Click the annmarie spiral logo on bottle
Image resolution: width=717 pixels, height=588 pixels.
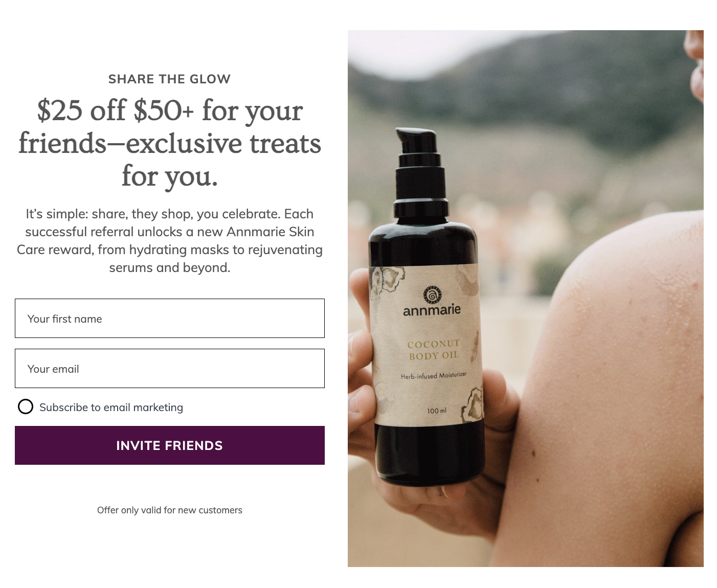[432, 295]
